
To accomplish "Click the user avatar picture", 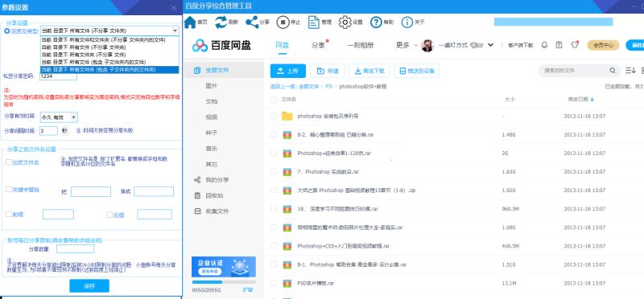I will click(x=427, y=45).
